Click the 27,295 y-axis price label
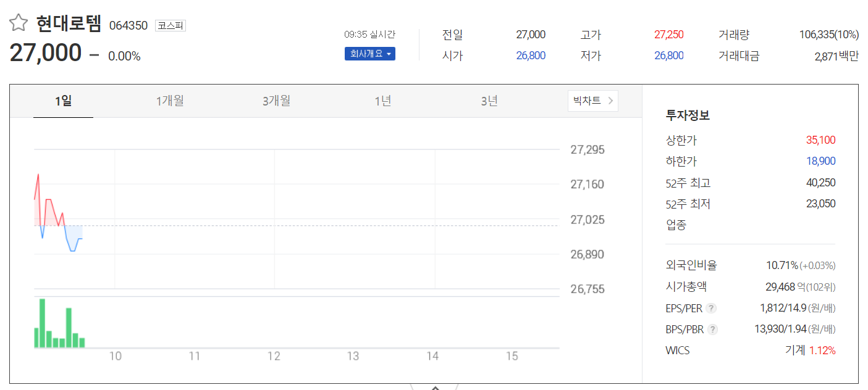 [588, 150]
